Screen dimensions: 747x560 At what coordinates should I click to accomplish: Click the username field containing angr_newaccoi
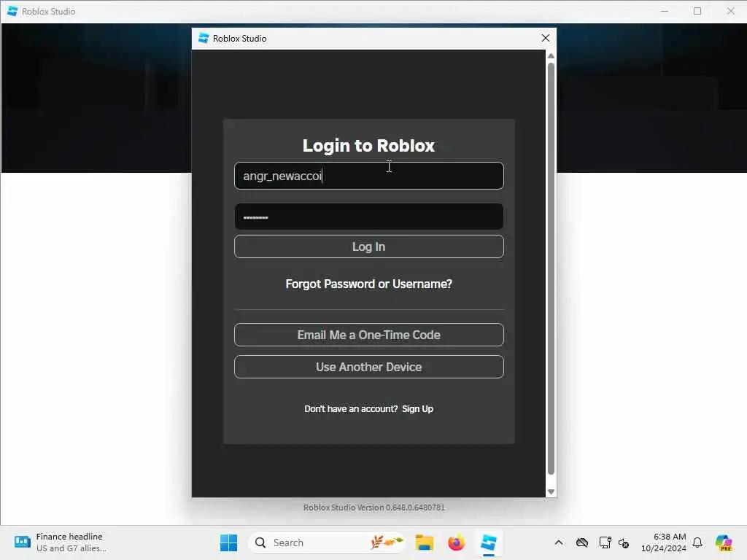[368, 176]
